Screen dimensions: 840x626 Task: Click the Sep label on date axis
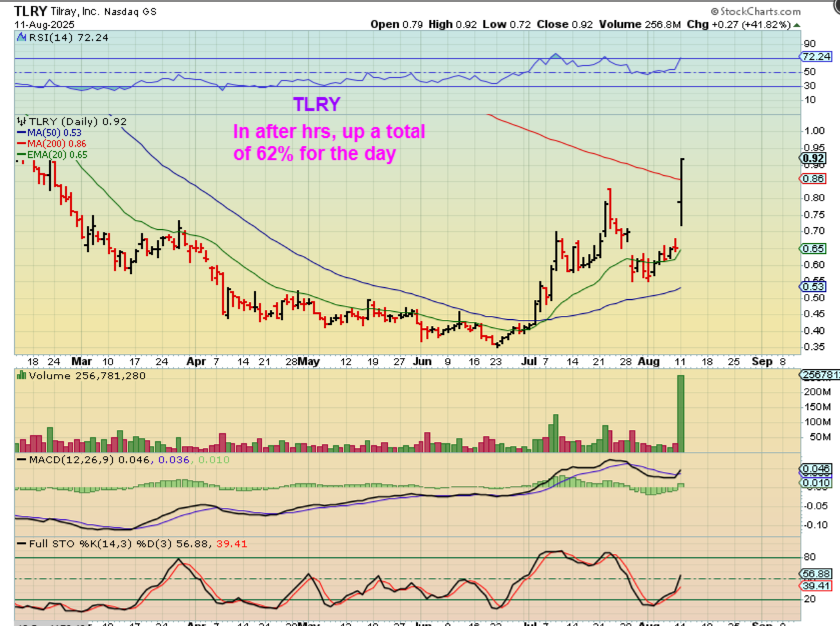click(762, 361)
